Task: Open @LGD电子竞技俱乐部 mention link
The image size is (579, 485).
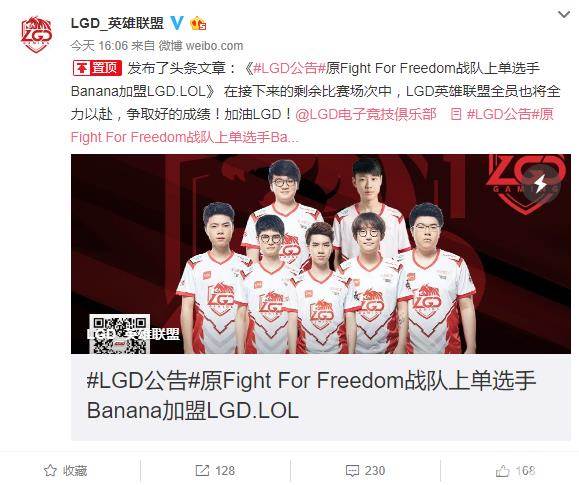Action: (x=366, y=114)
